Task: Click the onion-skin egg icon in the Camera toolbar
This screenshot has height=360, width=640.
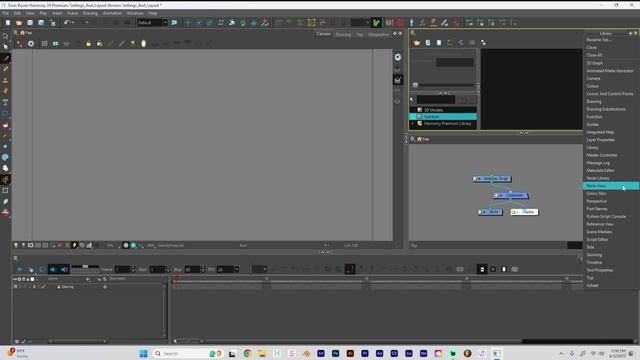Action: point(143,44)
